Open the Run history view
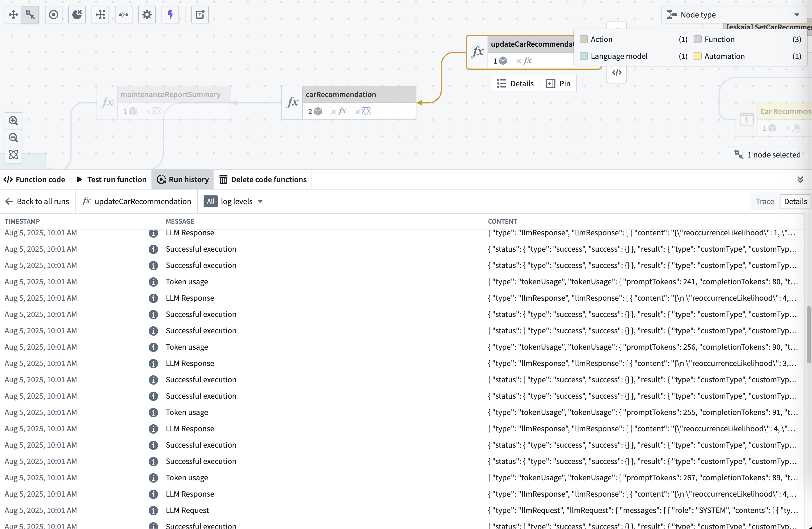 point(183,179)
